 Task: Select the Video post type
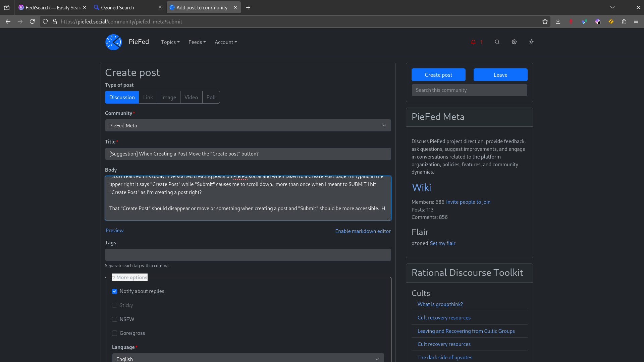191,97
